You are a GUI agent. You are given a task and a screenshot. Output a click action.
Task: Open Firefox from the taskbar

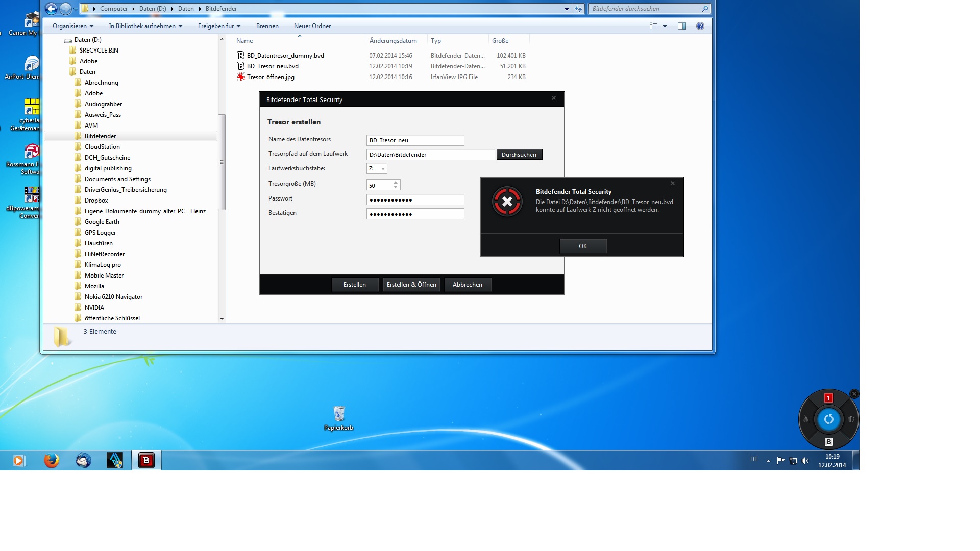click(51, 460)
